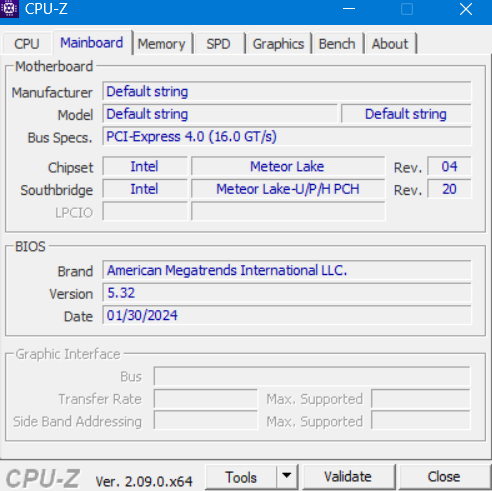Select the SPD tab
This screenshot has width=492, height=491.
point(218,44)
